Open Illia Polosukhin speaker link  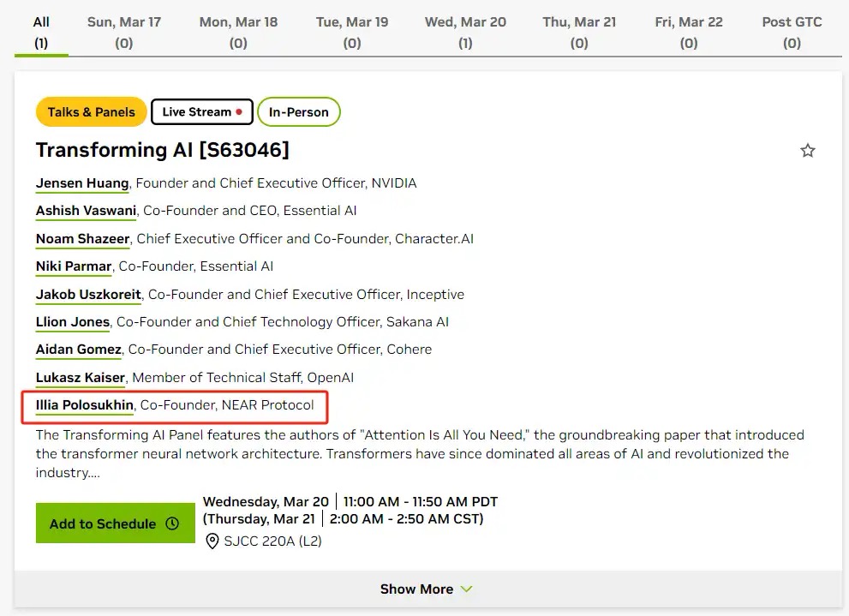(x=85, y=405)
